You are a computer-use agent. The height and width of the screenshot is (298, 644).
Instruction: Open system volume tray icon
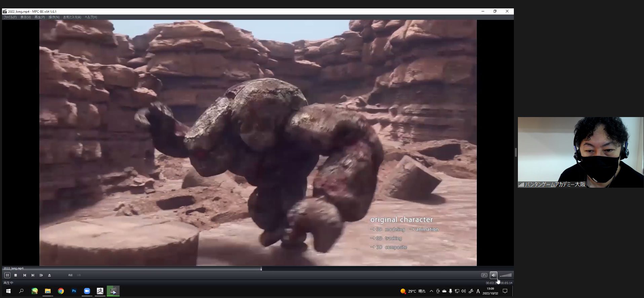coord(463,291)
